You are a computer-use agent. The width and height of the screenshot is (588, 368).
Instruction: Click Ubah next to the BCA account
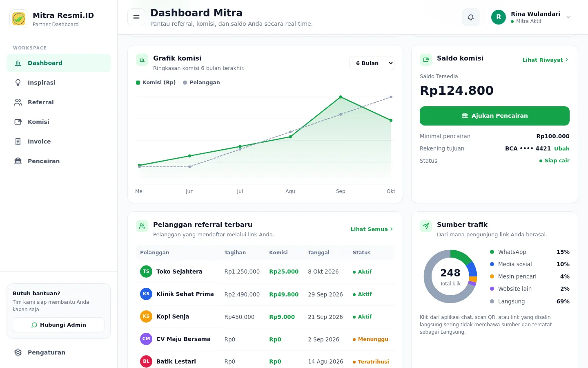(562, 148)
